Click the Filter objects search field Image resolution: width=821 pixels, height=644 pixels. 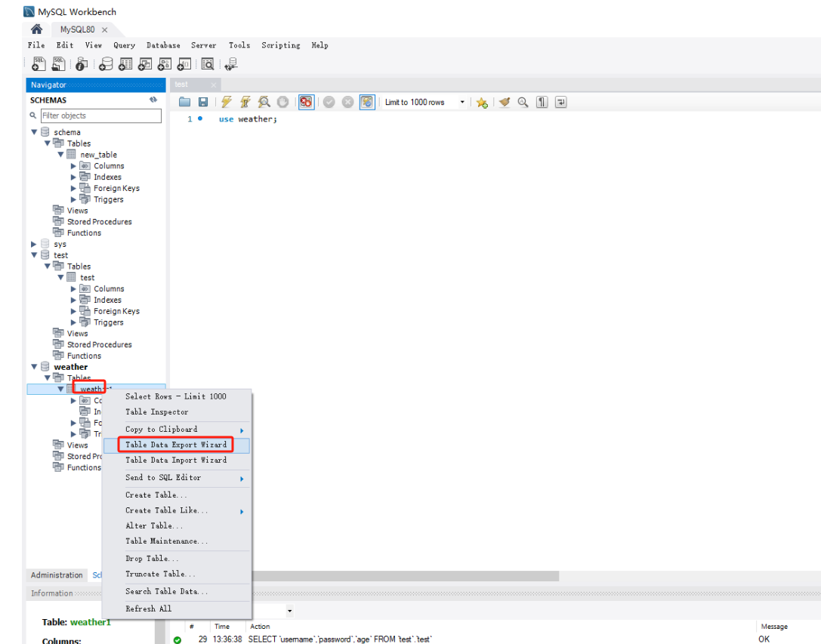tap(101, 116)
